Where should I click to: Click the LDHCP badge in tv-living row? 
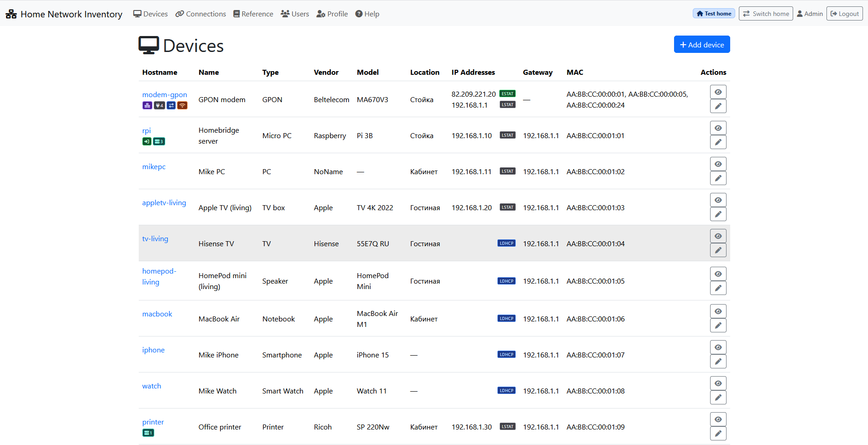click(x=507, y=243)
